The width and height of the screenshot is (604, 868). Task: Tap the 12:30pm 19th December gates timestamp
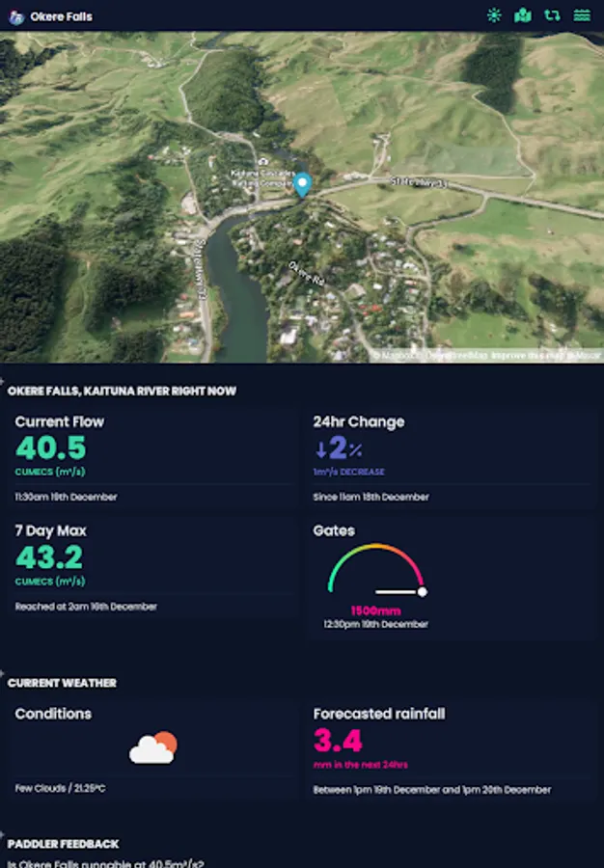click(376, 624)
